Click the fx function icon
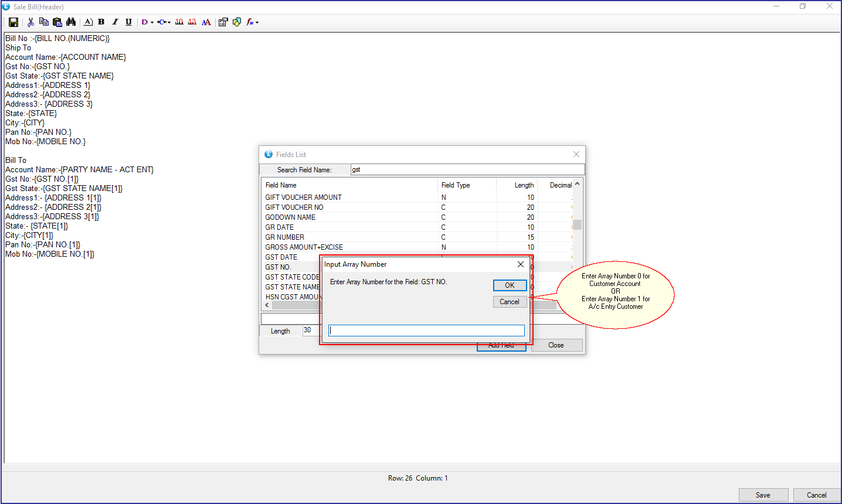 [x=250, y=22]
